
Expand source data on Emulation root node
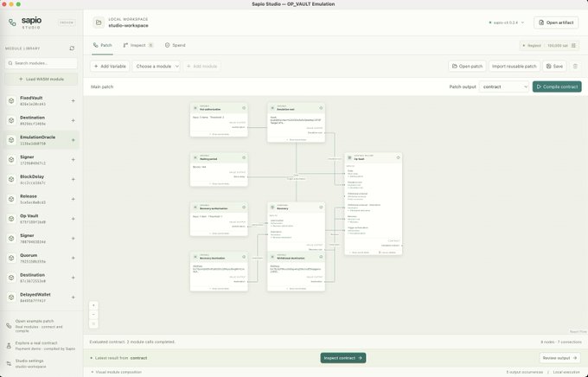click(x=297, y=139)
